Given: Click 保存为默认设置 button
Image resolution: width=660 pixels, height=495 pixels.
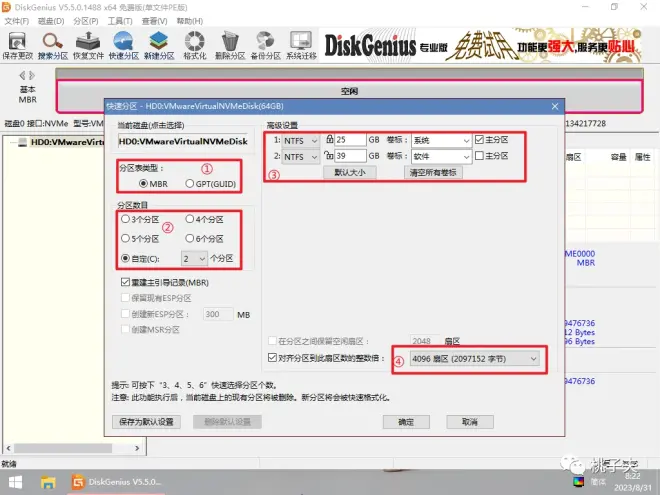Looking at the screenshot, I should 146,421.
